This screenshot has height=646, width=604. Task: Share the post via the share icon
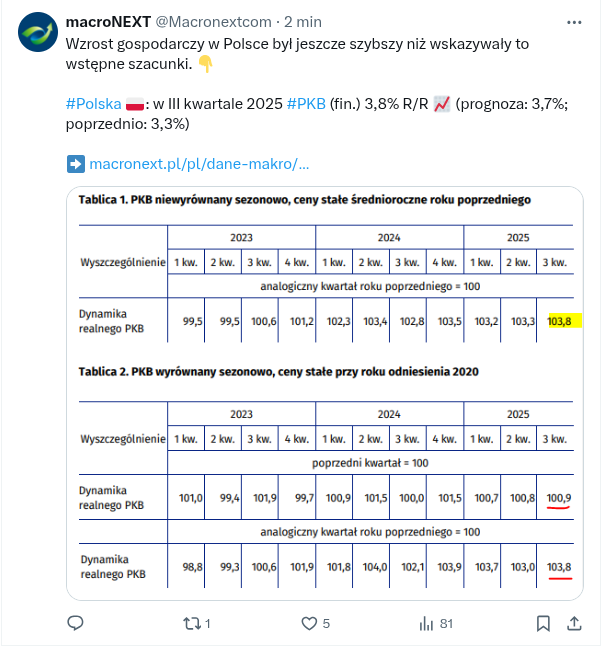pos(575,623)
